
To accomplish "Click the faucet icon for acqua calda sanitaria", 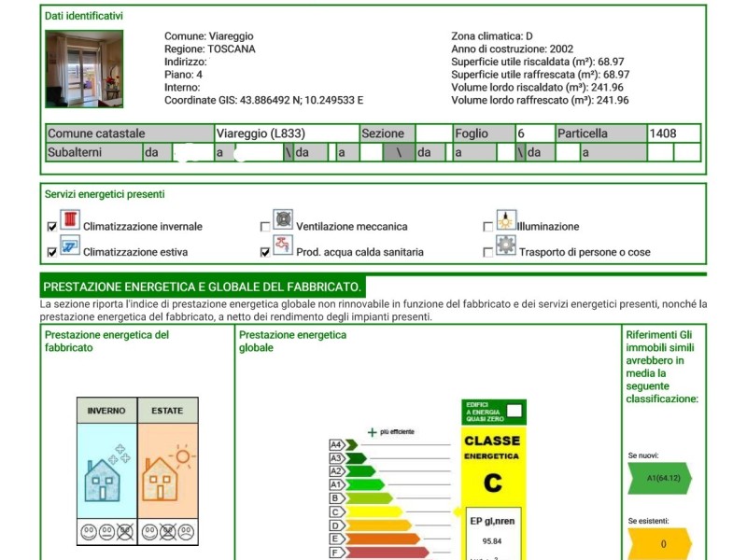I will tap(283, 245).
